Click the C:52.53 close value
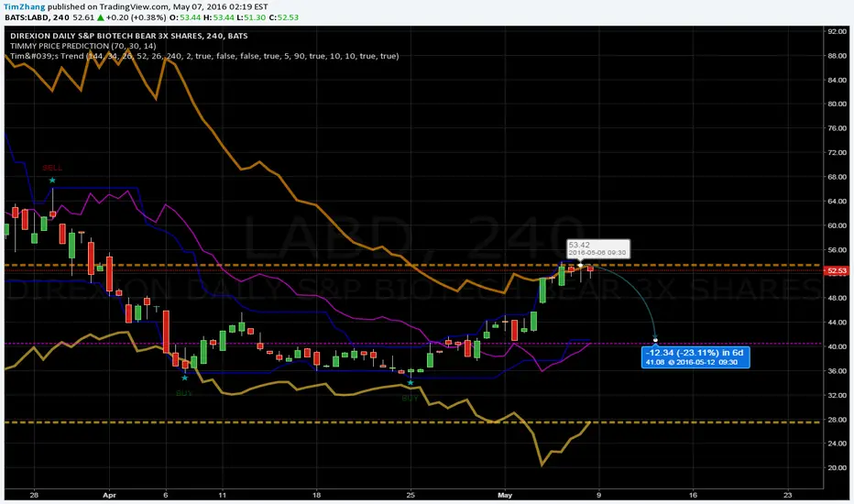Screen dimensions: 854x504 tap(283, 17)
